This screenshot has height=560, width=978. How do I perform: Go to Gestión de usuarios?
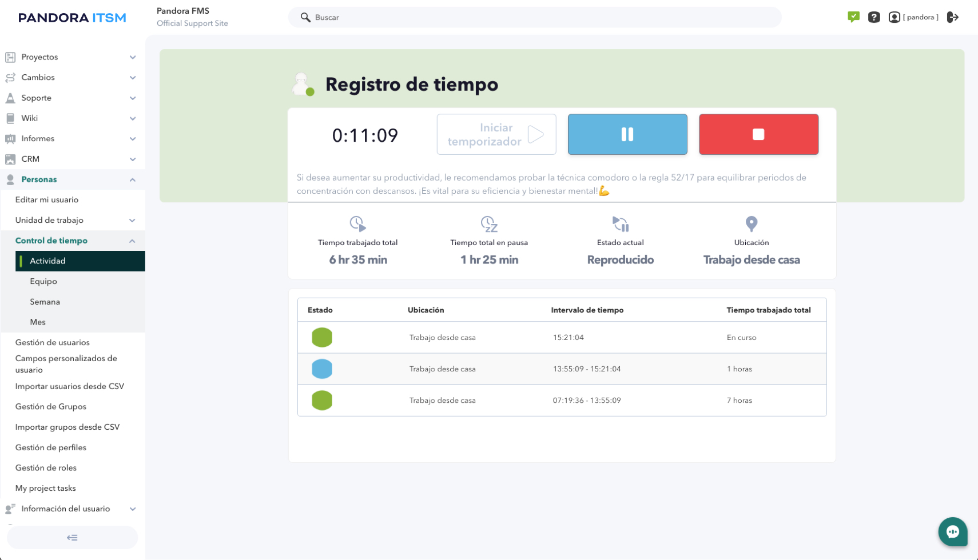pyautogui.click(x=53, y=343)
